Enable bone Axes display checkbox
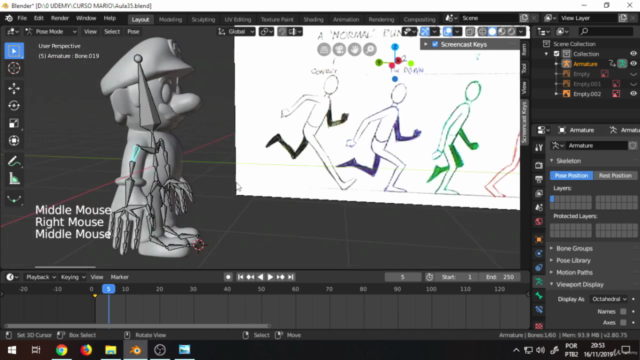This screenshot has height=360, width=640. [623, 322]
